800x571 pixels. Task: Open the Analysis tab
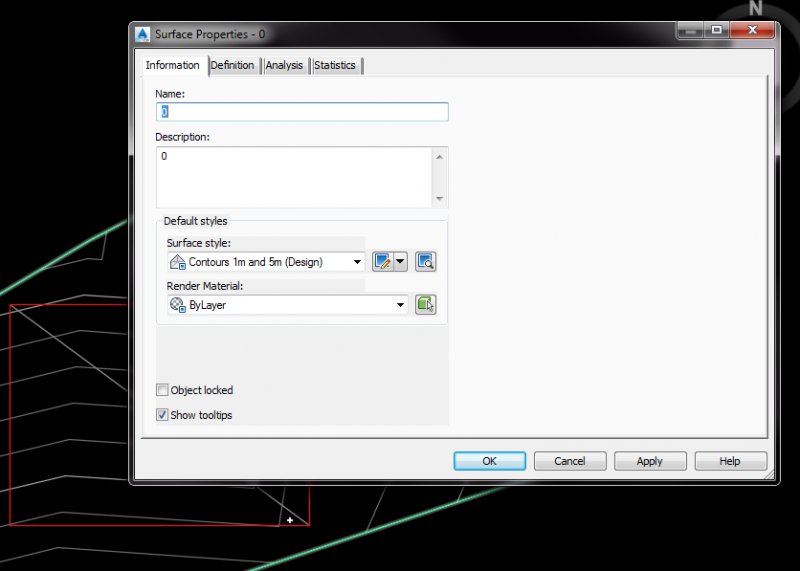284,65
